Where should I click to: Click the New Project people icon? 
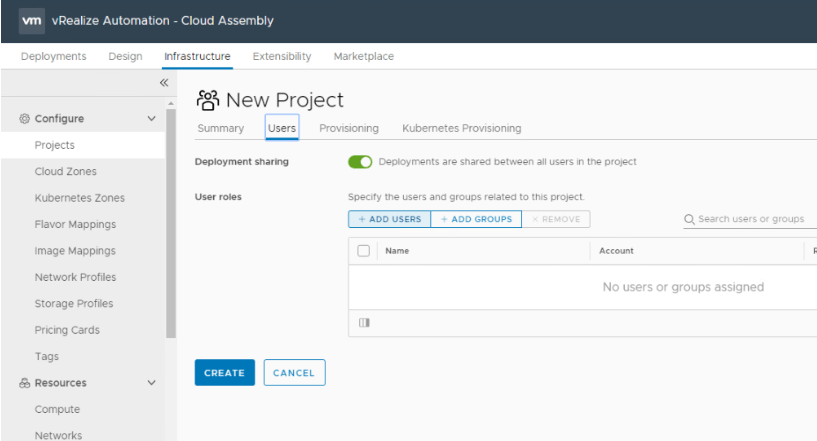207,100
